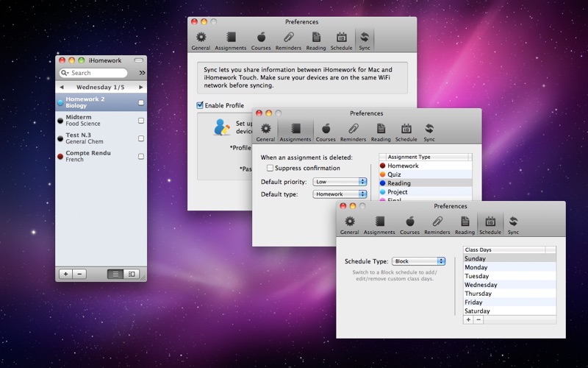Enable Suppress confirmation checkbox

click(270, 169)
